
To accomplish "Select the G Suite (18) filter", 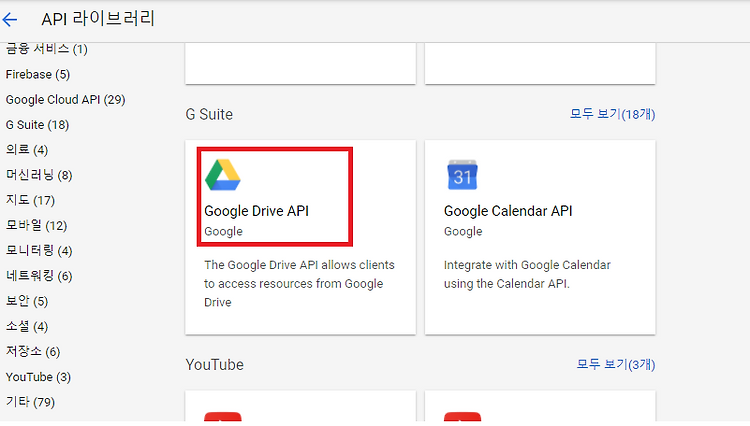I will click(x=37, y=125).
